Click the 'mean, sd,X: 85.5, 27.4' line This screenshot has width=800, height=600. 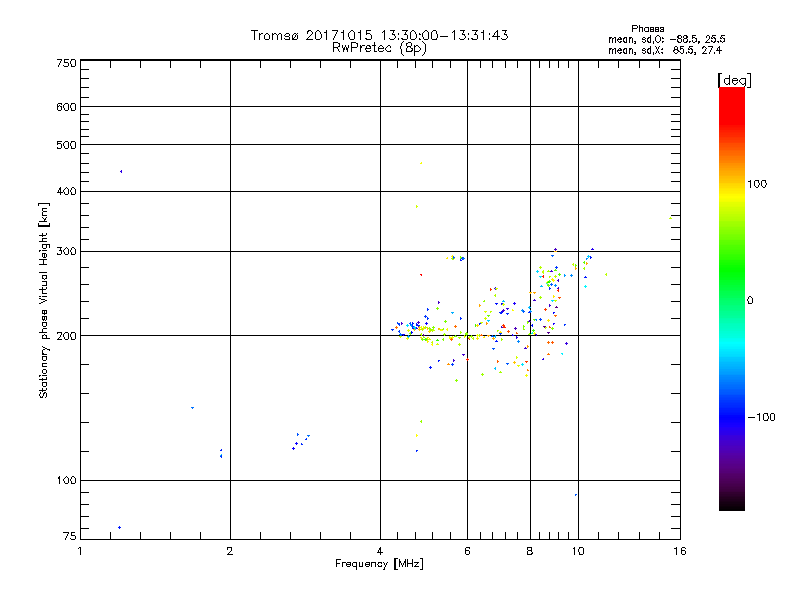coord(665,51)
